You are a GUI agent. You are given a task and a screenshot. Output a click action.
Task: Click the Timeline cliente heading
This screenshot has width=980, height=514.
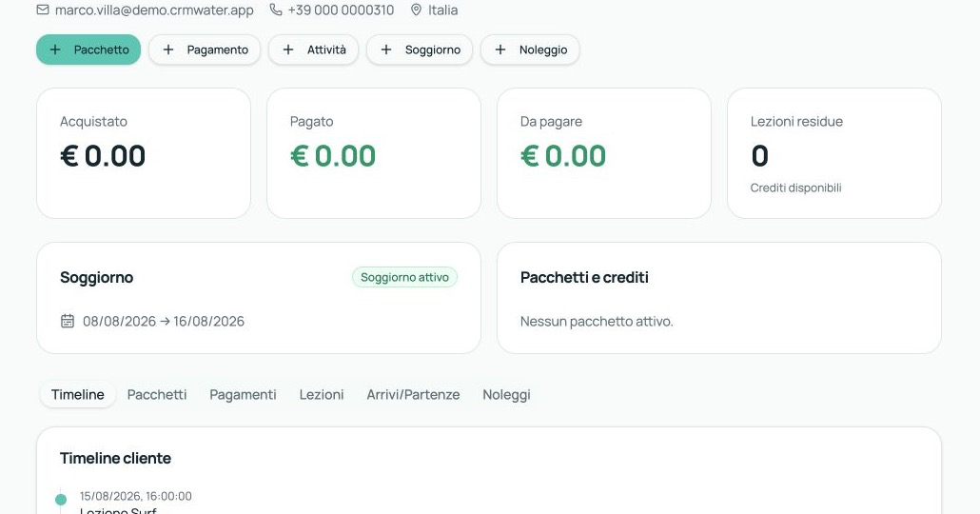tap(116, 458)
